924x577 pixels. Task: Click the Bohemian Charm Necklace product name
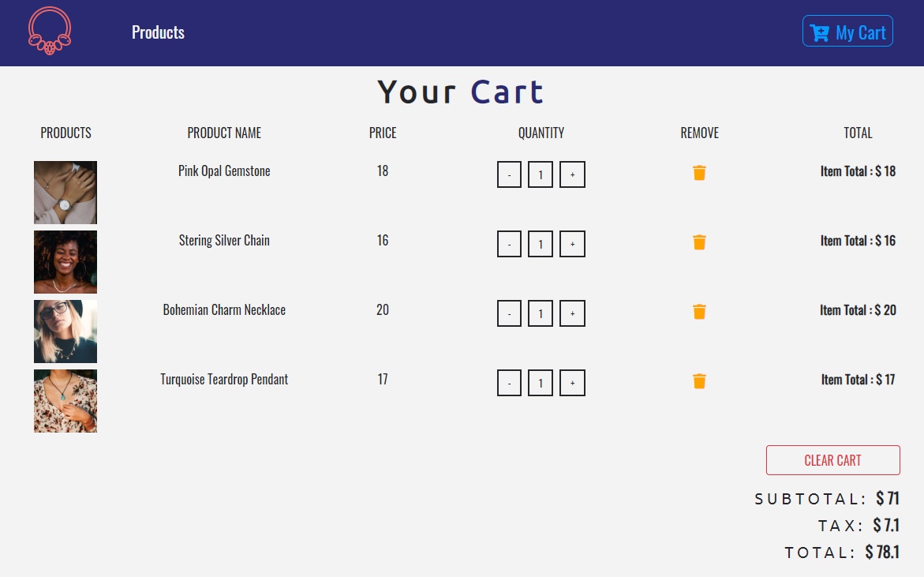[225, 310]
